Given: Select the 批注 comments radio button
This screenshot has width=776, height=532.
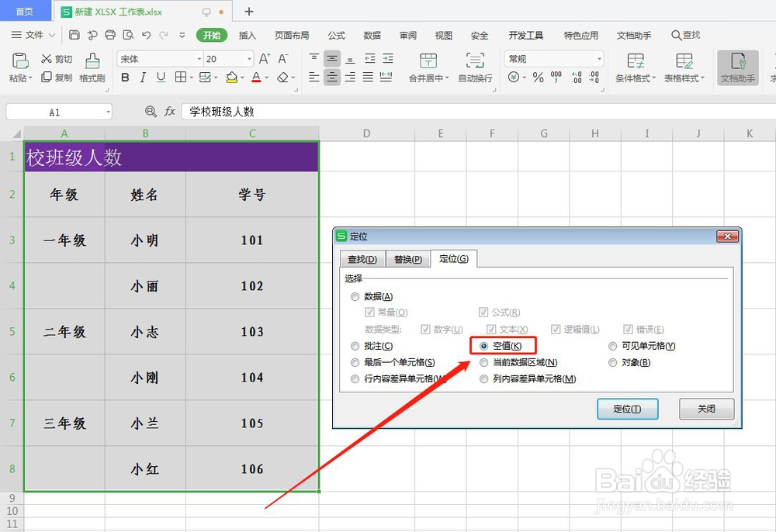Looking at the screenshot, I should 355,346.
